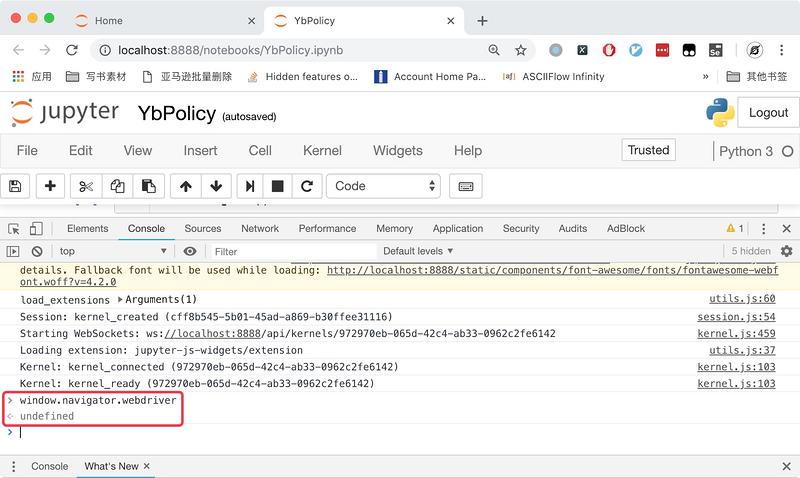Go forward in browser history
This screenshot has height=478, width=800.
pos(45,50)
